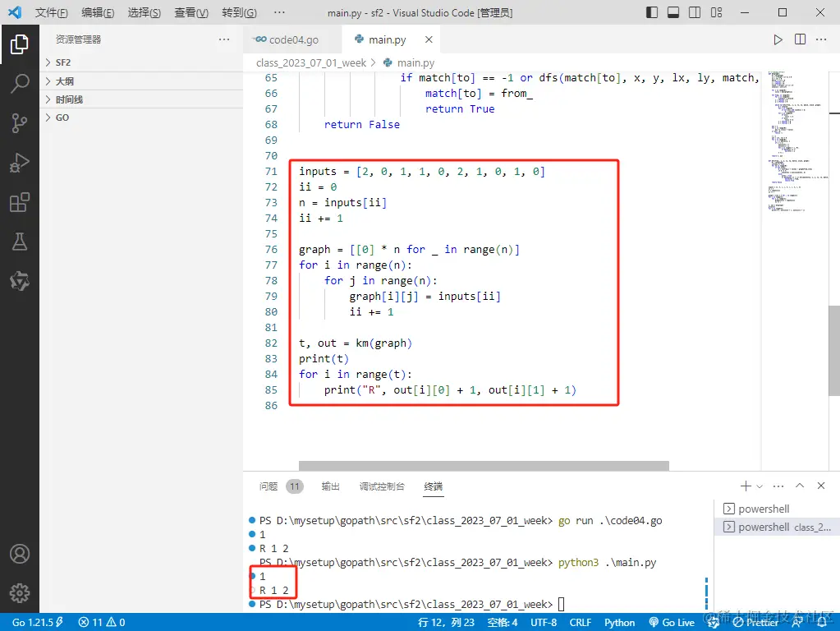
Task: Click main.py breadcrumb item
Action: [409, 62]
